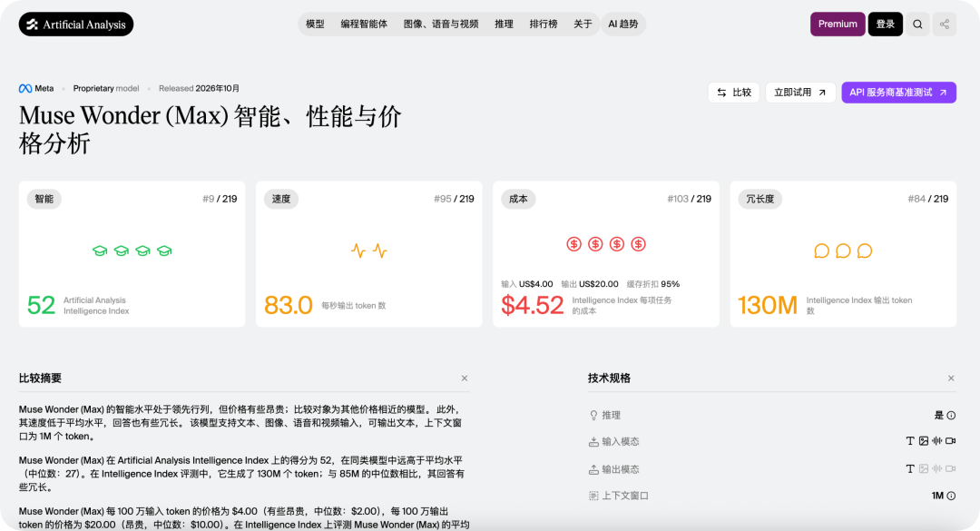Open the 推理 navigation menu

tap(504, 25)
